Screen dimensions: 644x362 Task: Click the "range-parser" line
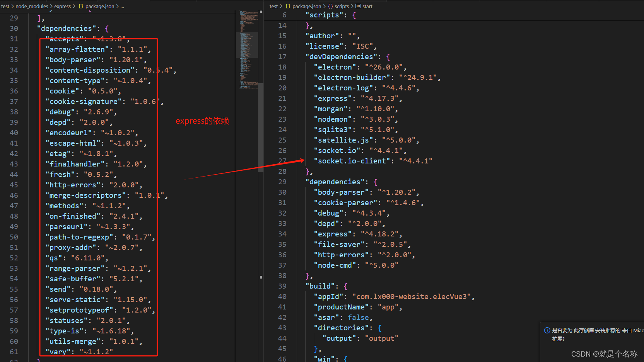[x=98, y=269]
